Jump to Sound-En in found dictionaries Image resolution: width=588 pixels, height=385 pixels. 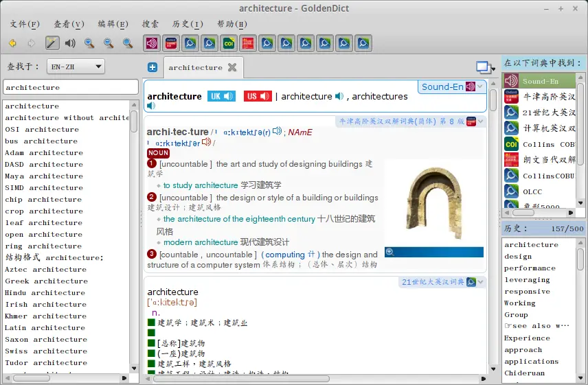point(539,81)
